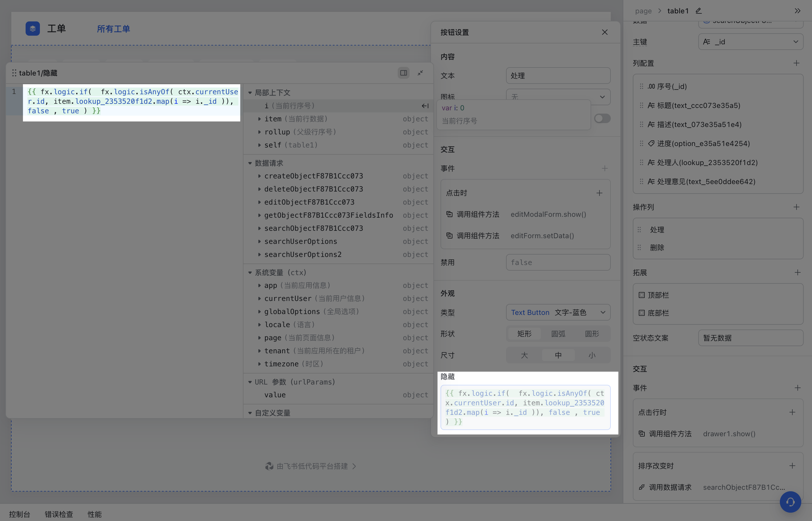Image resolution: width=812 pixels, height=521 pixels.
Task: Add an action via 点击时 plus icon
Action: (599, 193)
